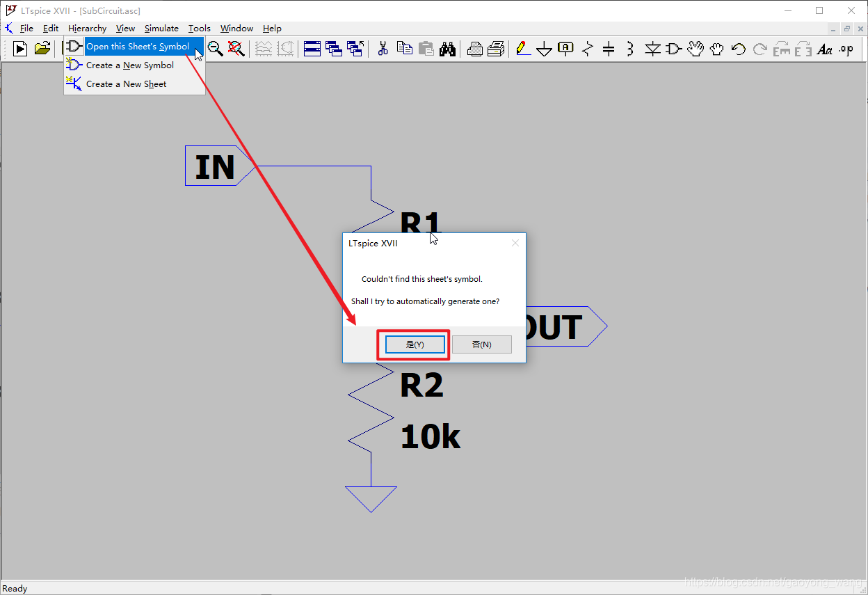Click the Find binoculars icon

tap(447, 49)
